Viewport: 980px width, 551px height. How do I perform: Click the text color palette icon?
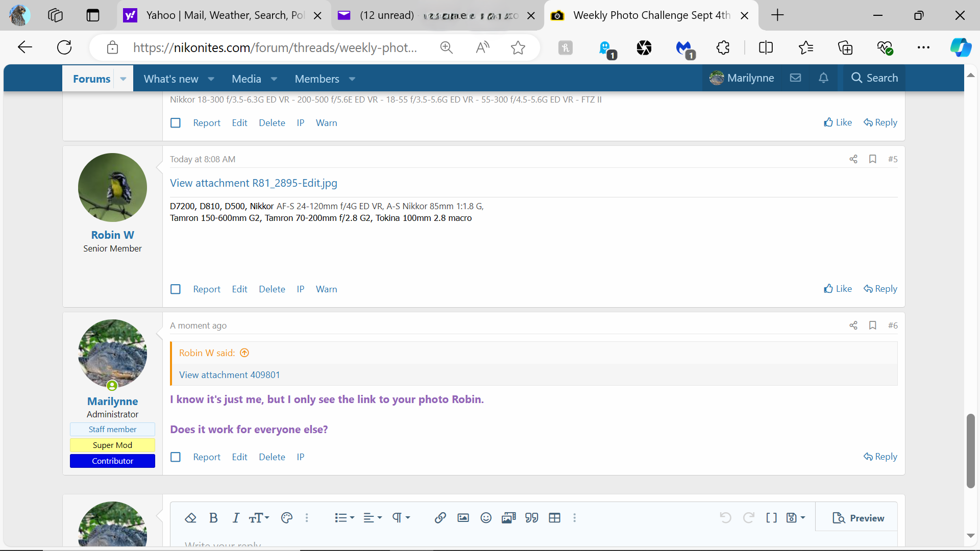[x=287, y=518]
